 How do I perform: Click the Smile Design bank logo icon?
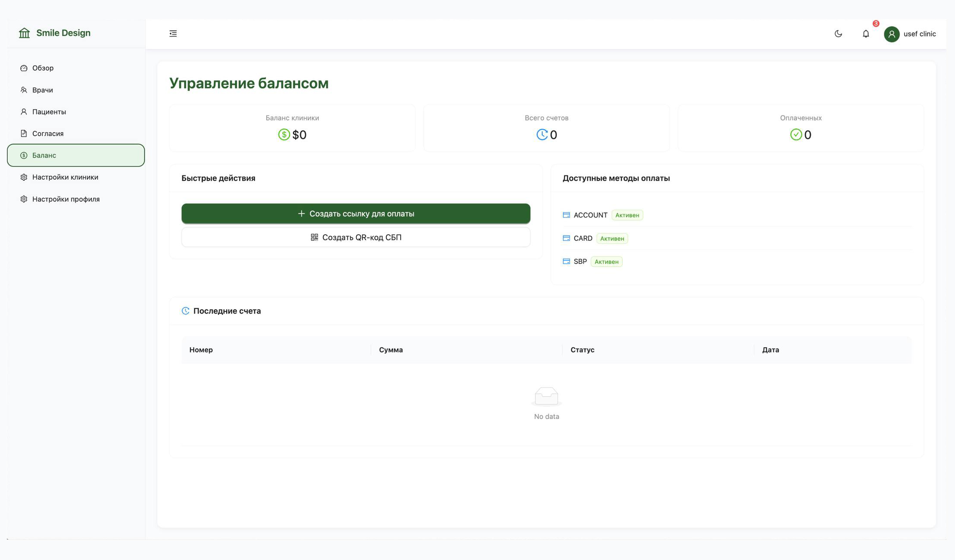tap(24, 33)
